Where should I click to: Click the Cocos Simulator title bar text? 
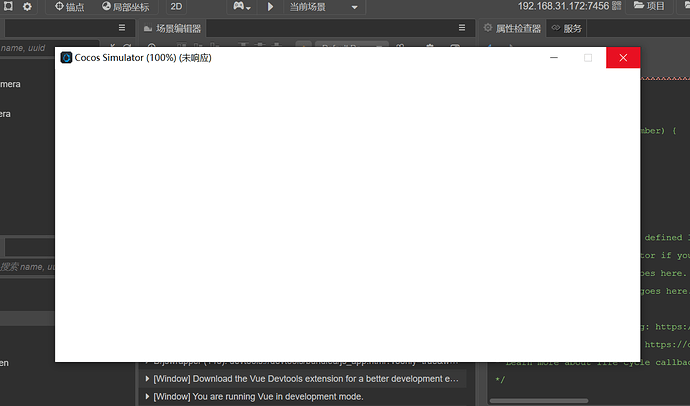coord(143,58)
